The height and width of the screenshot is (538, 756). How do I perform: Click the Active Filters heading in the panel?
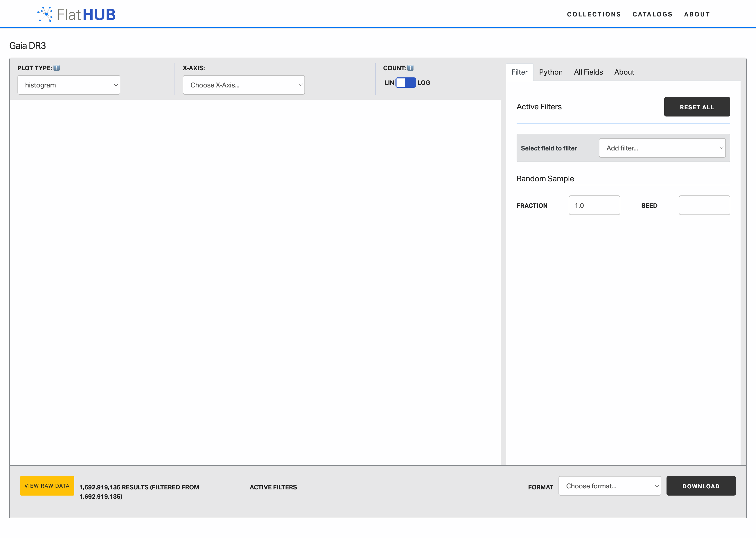pos(539,107)
